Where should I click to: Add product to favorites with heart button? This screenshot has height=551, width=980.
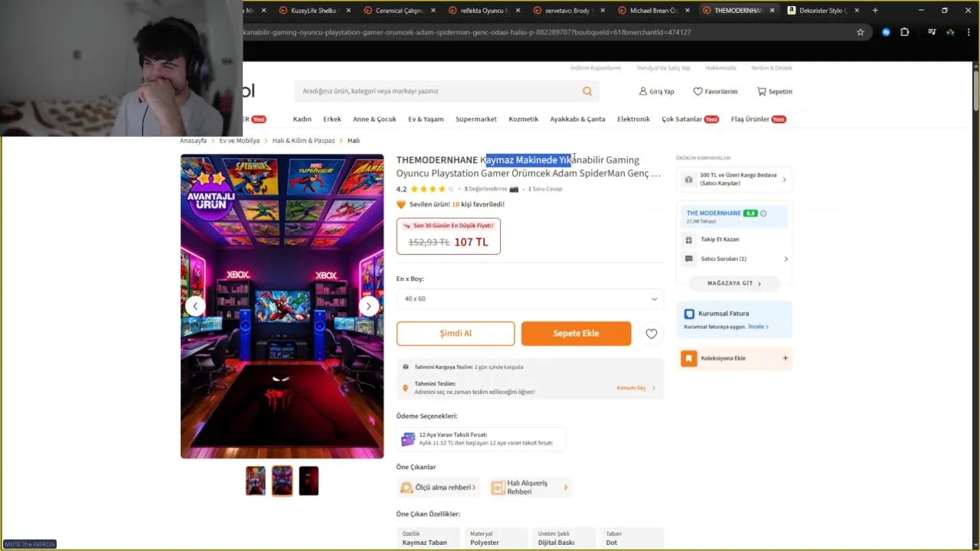coord(651,334)
